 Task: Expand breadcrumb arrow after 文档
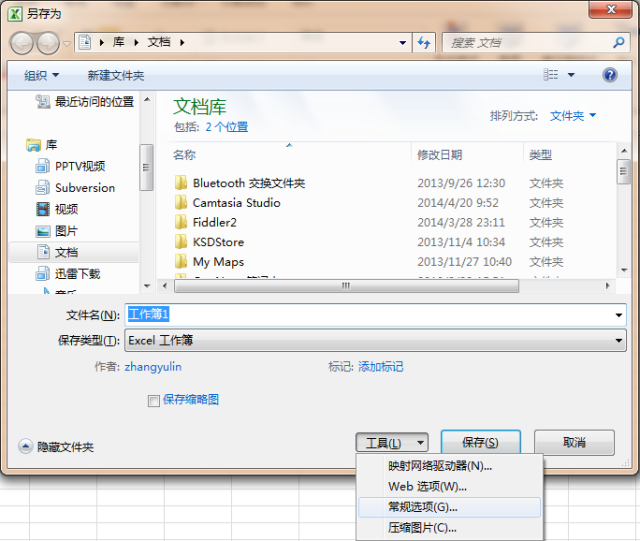(182, 42)
